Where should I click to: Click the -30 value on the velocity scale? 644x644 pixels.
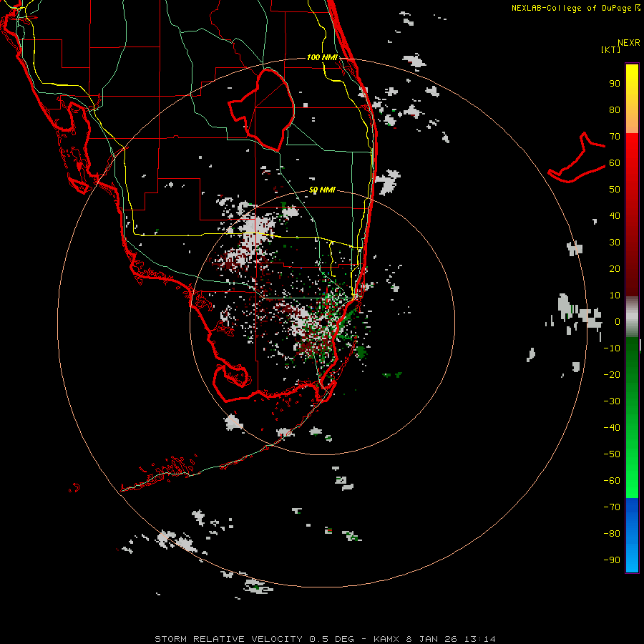point(612,401)
